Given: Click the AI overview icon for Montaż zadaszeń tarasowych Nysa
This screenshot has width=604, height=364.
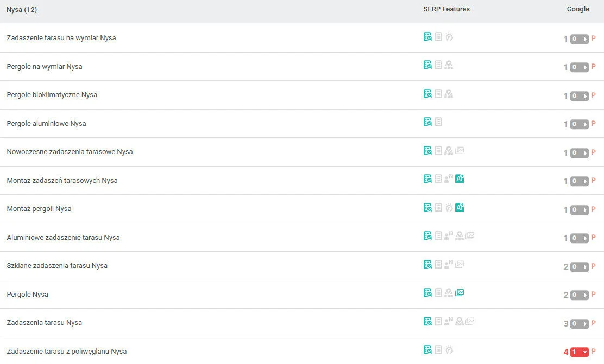Looking at the screenshot, I should click(460, 179).
